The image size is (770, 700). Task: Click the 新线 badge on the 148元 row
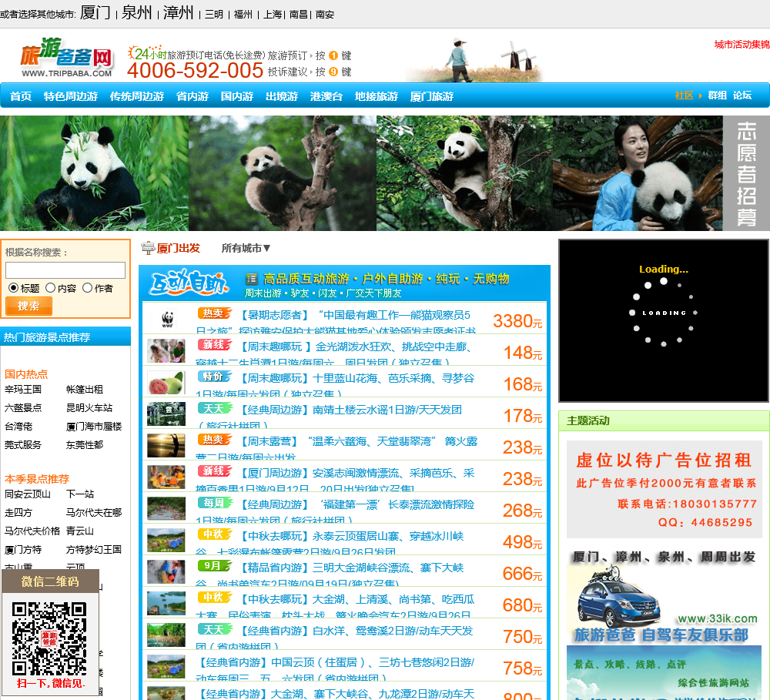pyautogui.click(x=215, y=345)
